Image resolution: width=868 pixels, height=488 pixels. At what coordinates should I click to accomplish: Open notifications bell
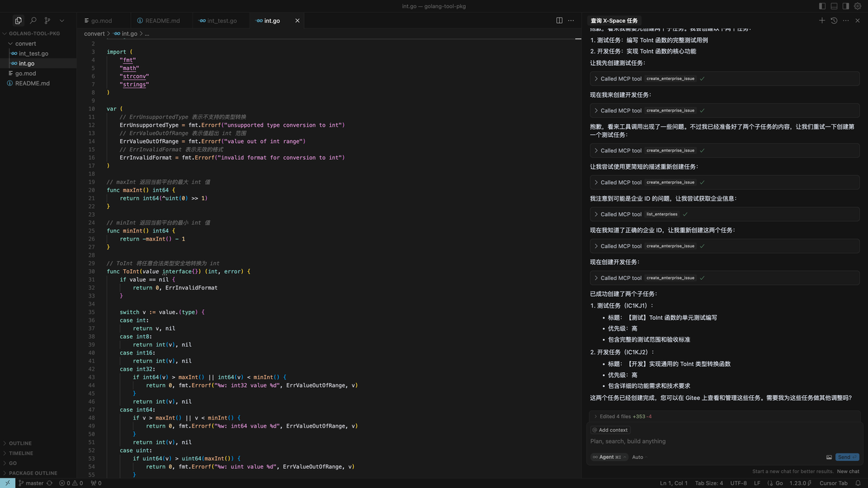[x=859, y=483]
